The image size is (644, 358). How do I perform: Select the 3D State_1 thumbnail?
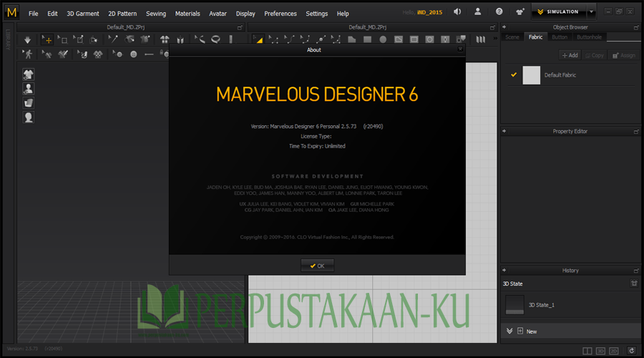pyautogui.click(x=514, y=305)
